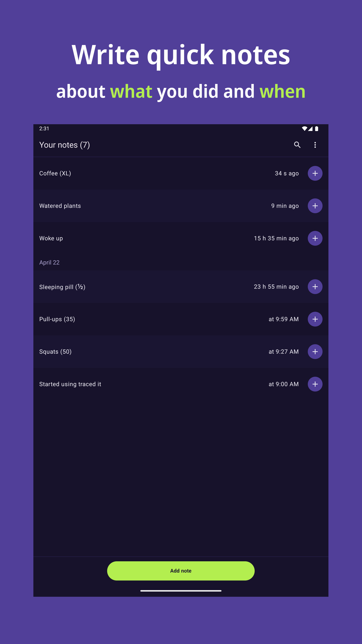Tap plus beside Started using traced it
The height and width of the screenshot is (644, 362).
click(x=315, y=384)
